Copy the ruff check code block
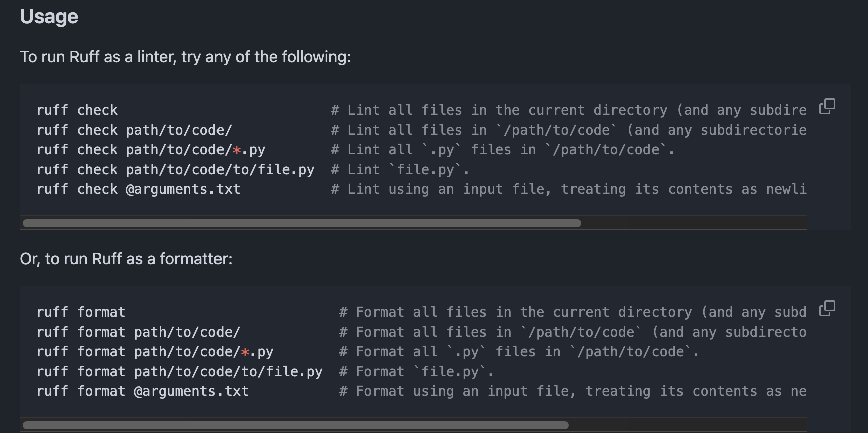 827,106
